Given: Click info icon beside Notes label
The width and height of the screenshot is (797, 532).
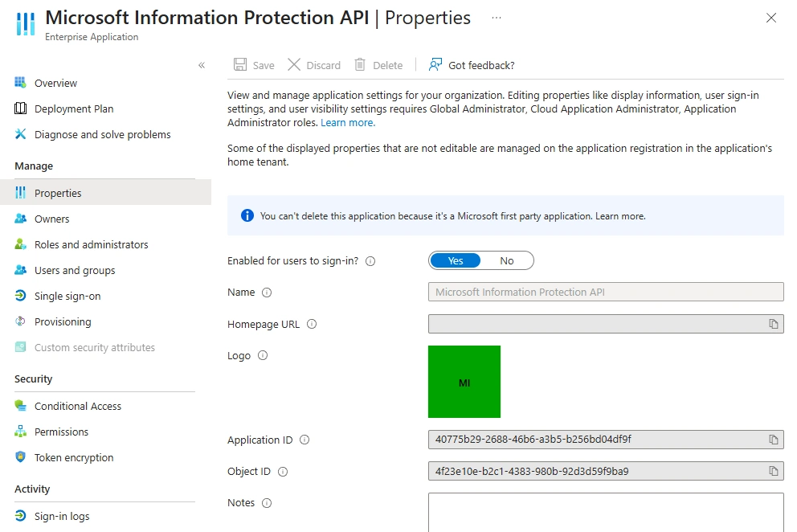Looking at the screenshot, I should coord(267,503).
